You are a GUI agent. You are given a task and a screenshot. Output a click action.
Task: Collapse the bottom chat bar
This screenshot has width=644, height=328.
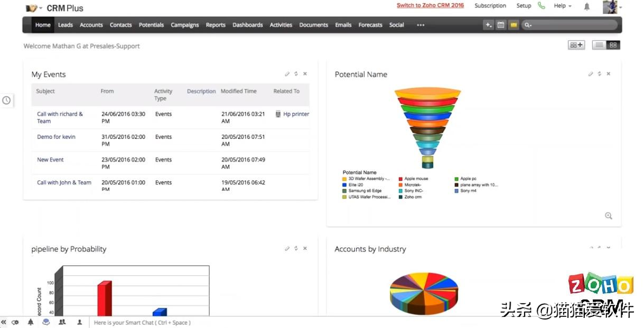4,322
